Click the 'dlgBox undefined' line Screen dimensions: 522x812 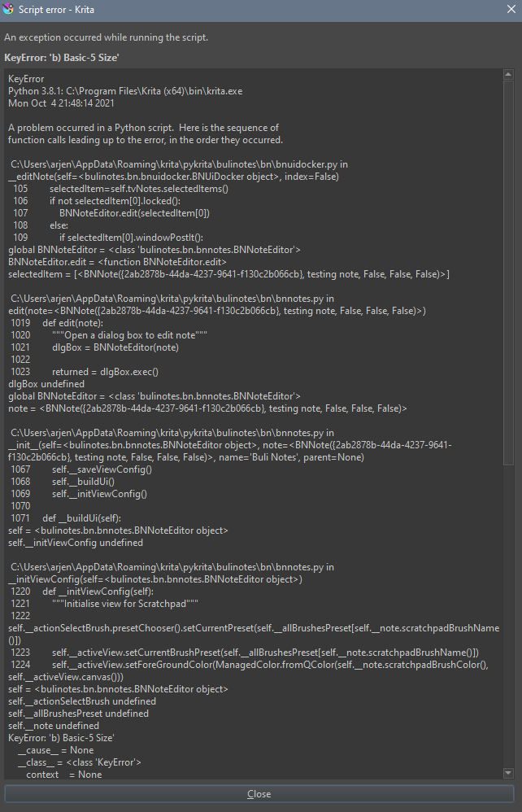tap(46, 384)
